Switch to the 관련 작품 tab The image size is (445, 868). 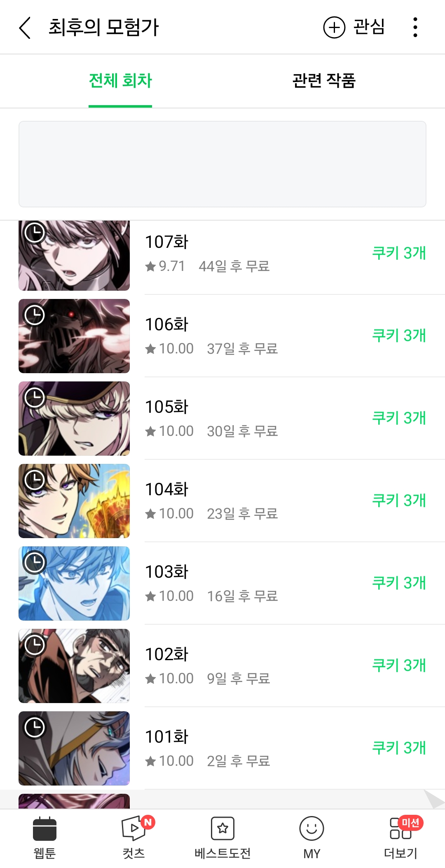[x=324, y=80]
